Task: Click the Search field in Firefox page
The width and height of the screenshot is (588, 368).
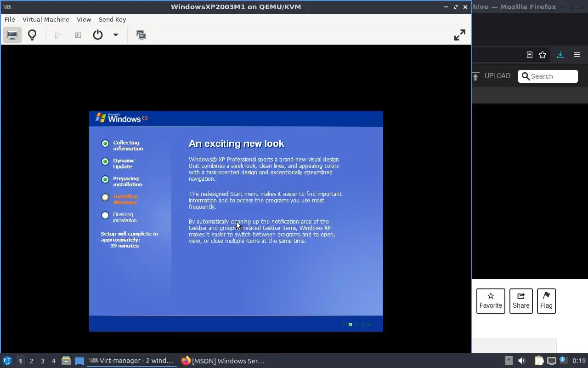Action: pos(548,76)
